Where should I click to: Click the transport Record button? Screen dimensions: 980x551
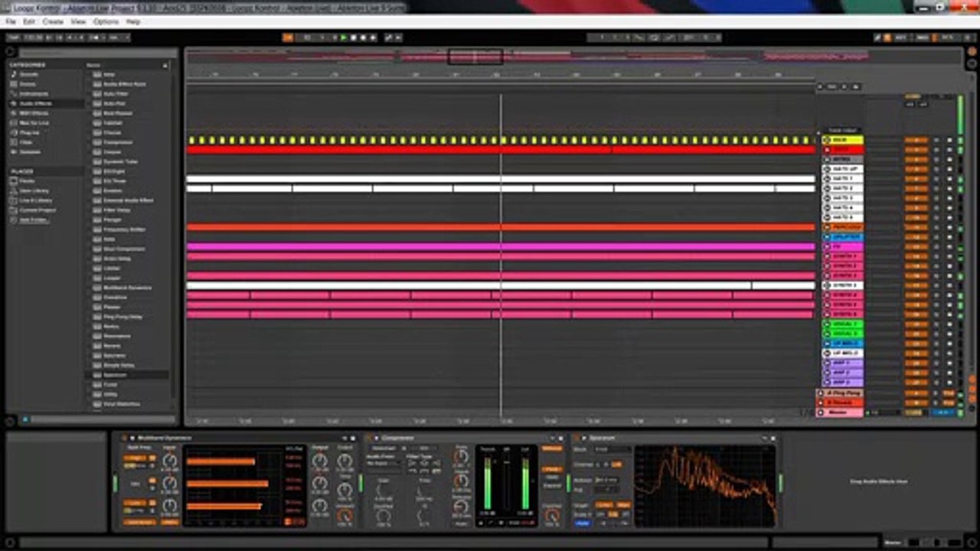pyautogui.click(x=362, y=37)
